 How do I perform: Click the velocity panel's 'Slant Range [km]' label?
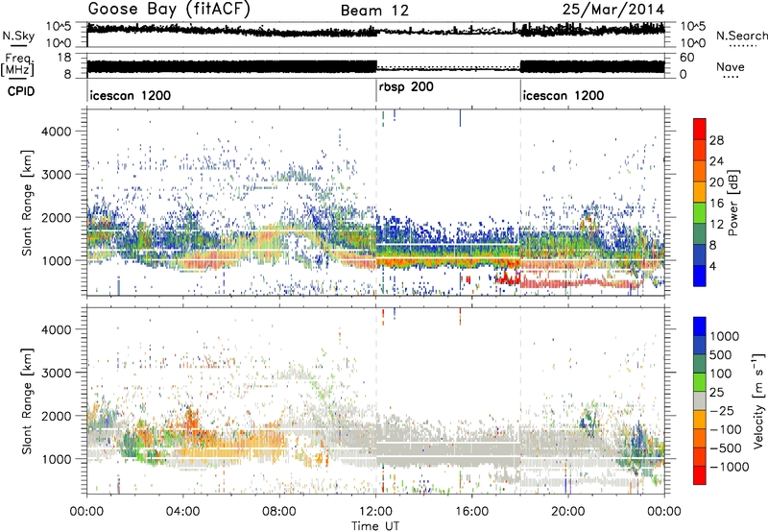tap(27, 400)
